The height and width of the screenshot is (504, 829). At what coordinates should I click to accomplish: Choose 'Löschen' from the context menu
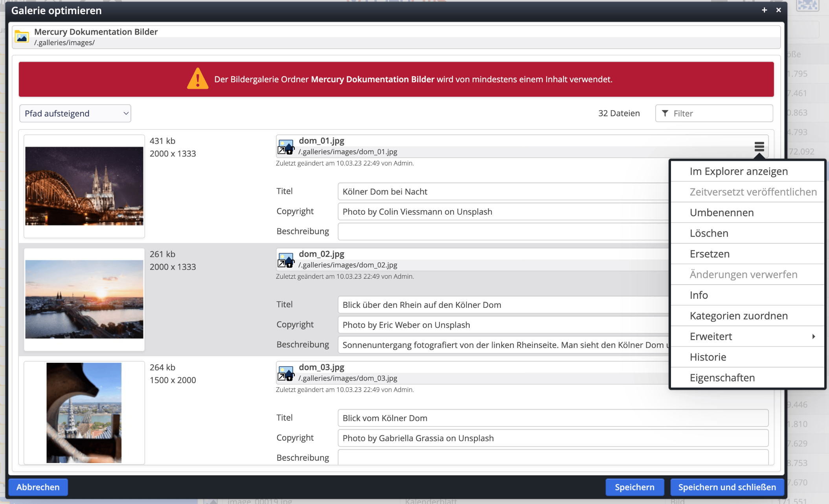click(709, 233)
